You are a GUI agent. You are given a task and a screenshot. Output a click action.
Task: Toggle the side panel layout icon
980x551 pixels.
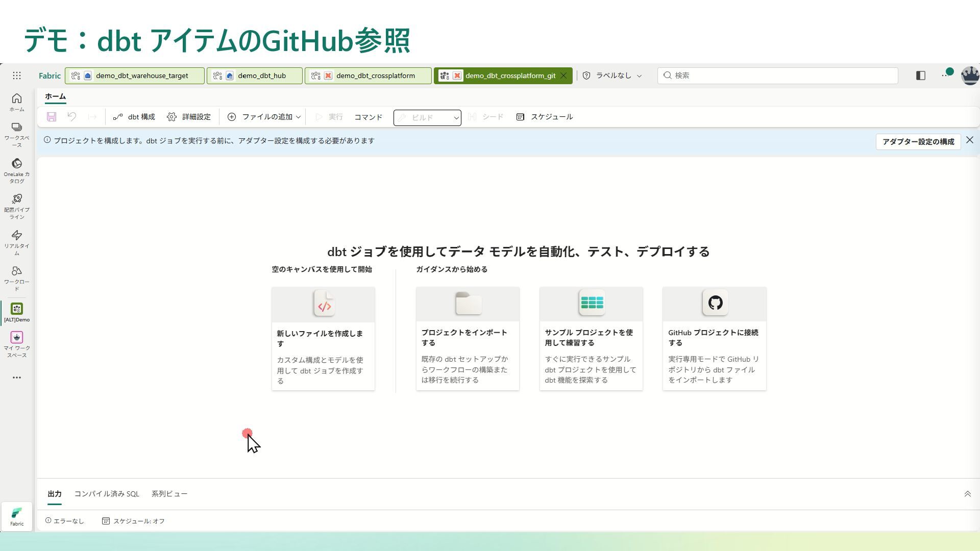click(921, 76)
